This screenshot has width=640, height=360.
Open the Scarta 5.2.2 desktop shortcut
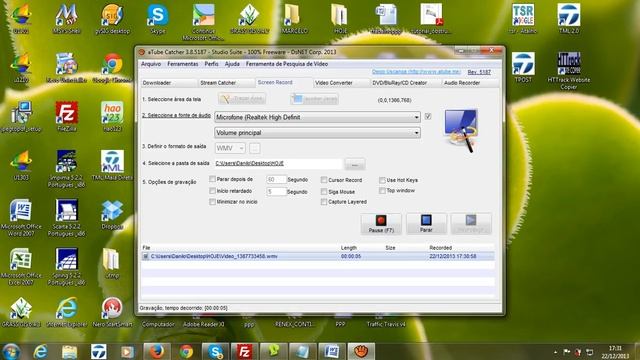67,218
